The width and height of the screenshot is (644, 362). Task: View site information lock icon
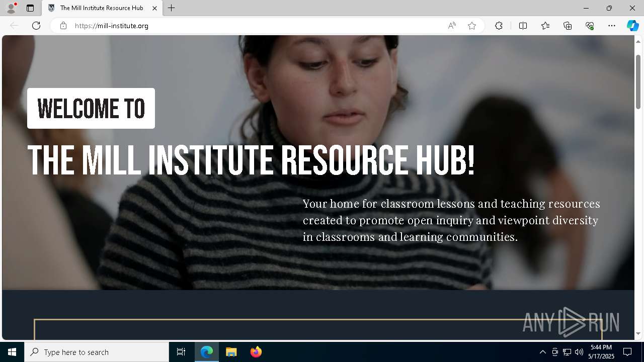pyautogui.click(x=63, y=26)
